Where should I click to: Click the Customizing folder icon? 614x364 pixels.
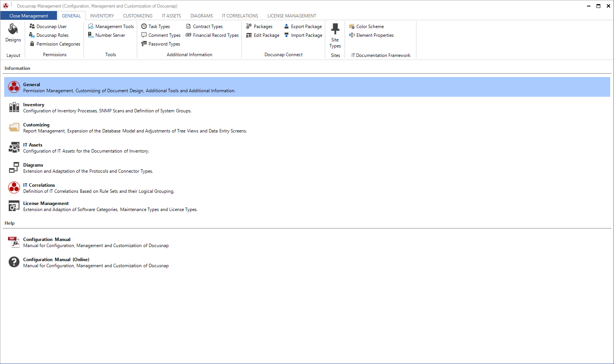click(x=14, y=127)
